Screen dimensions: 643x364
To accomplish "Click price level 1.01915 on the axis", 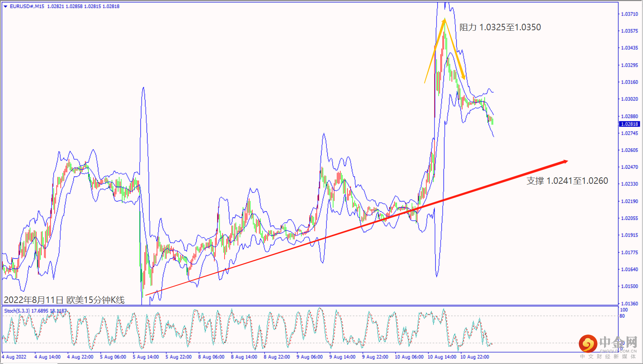I will point(629,235).
